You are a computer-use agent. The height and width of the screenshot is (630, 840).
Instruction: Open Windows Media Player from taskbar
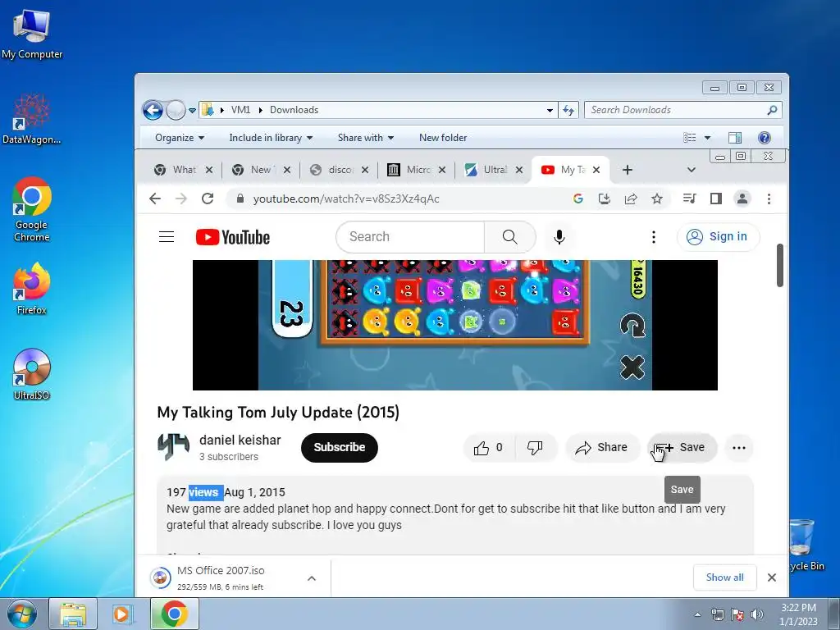pyautogui.click(x=123, y=614)
